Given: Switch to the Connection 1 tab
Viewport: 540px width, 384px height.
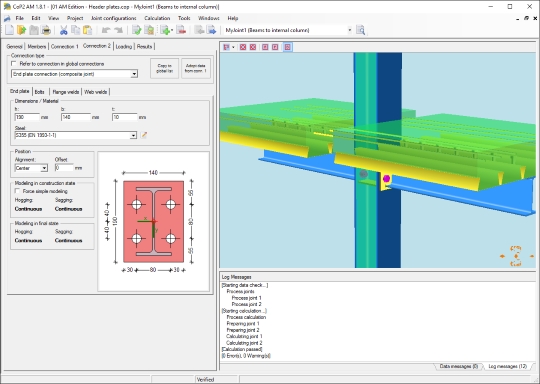Looking at the screenshot, I should [x=65, y=46].
